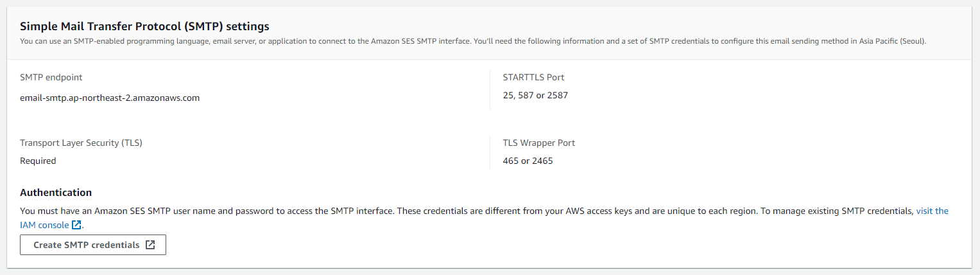Open the IAM console link
The width and height of the screenshot is (980, 275).
coord(44,225)
